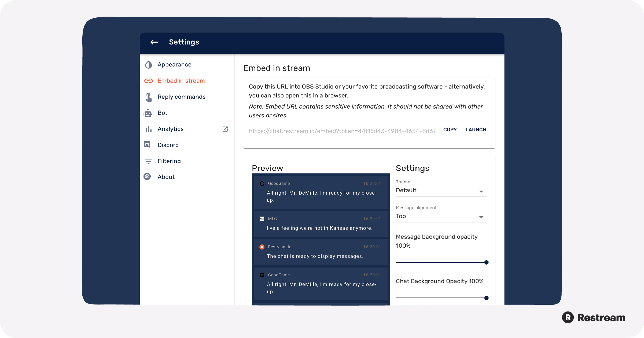The height and width of the screenshot is (338, 644).
Task: Click the back arrow in Settings header
Action: [x=154, y=42]
